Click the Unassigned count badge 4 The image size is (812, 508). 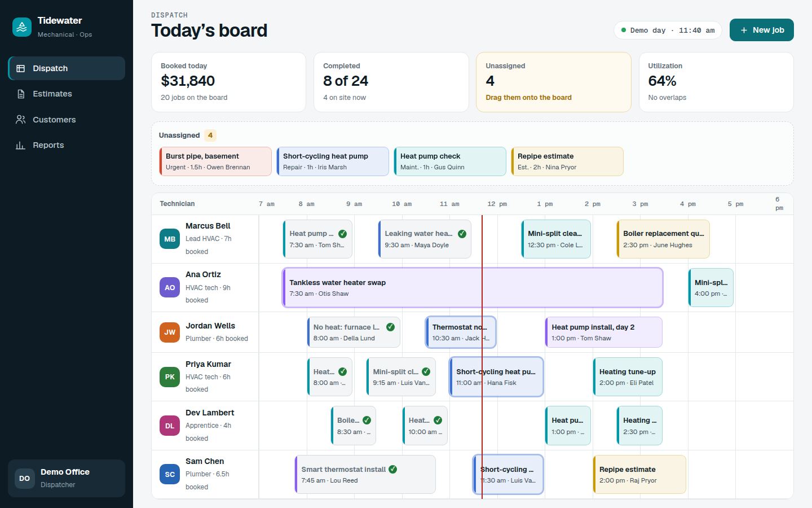210,135
